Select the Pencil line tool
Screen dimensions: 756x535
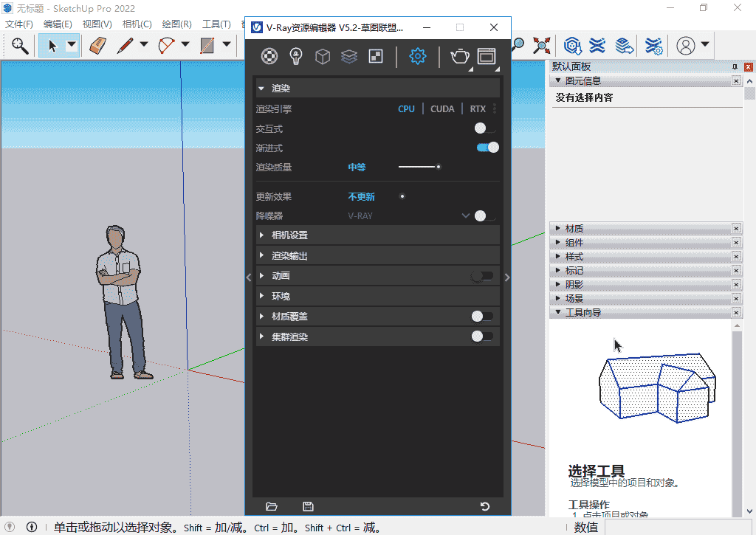coord(125,46)
